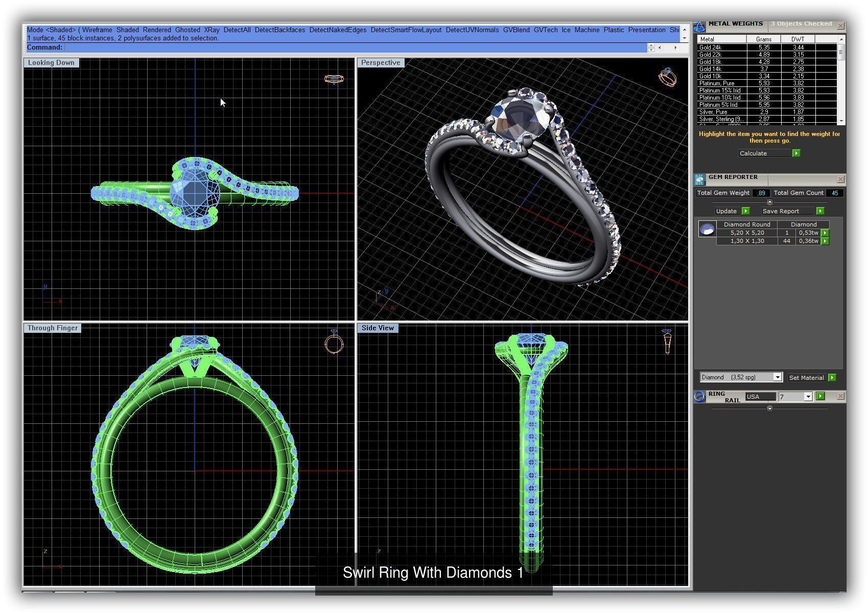Viewport: 868px width, 614px height.
Task: Choose Ghosted display mode option
Action: pyautogui.click(x=187, y=30)
